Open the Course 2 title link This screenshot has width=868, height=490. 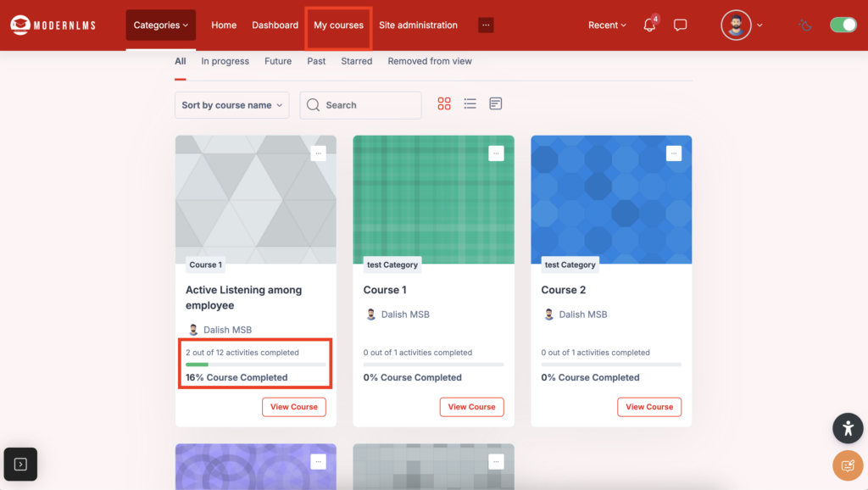pos(564,290)
